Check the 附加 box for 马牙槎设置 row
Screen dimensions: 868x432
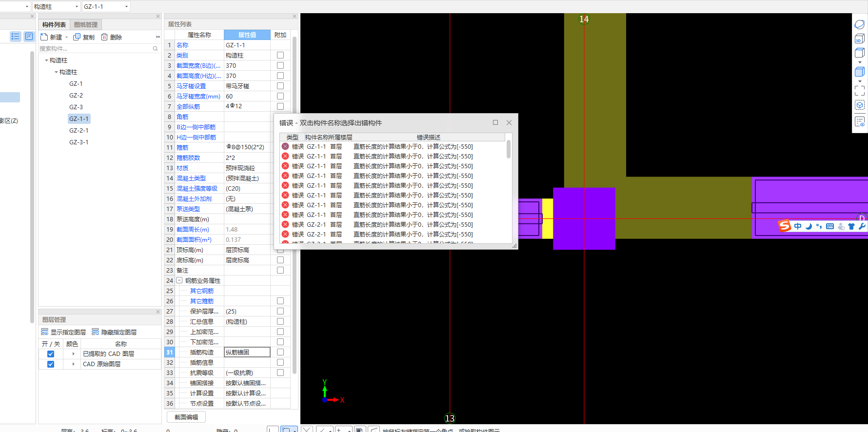click(280, 86)
